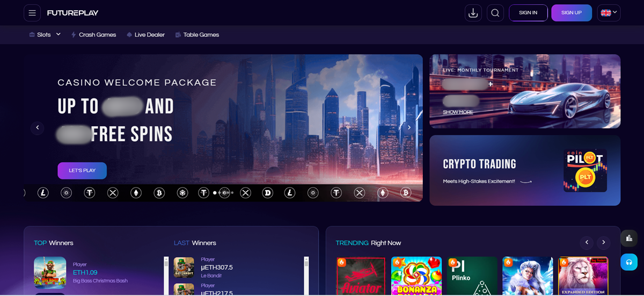This screenshot has width=644, height=296.
Task: Click the Litecoin icon right after Dogecoin
Action: (290, 192)
